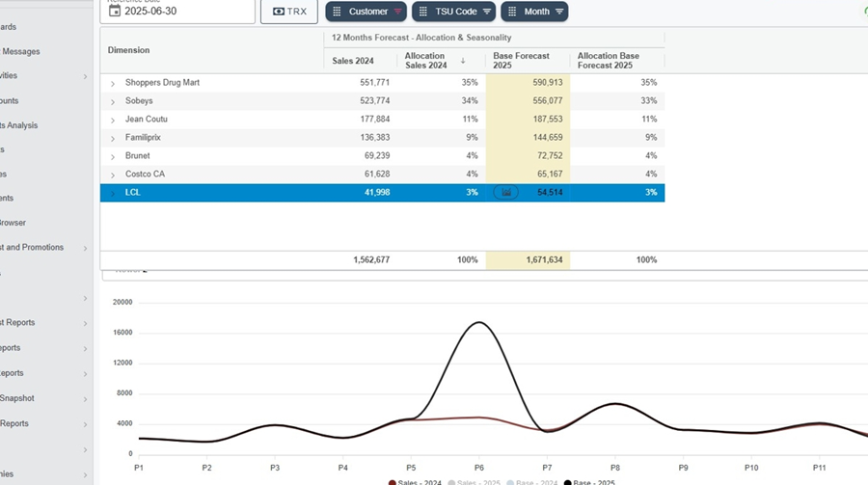Open the Browser sidebar item
Screen dimensions: 868x485
[13, 223]
